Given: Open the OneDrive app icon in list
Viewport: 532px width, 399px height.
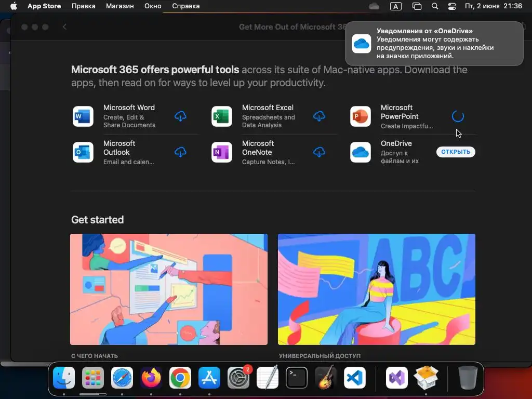Looking at the screenshot, I should [x=361, y=152].
